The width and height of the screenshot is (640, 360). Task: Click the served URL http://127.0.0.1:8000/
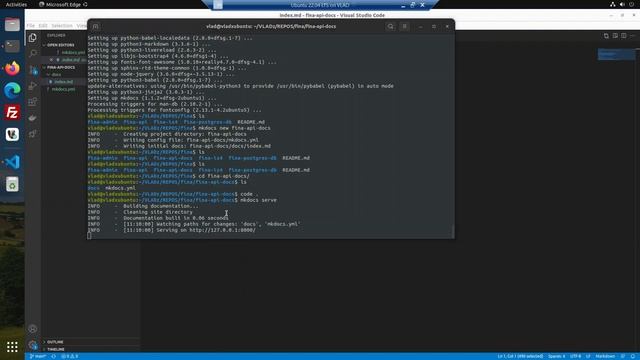click(222, 230)
